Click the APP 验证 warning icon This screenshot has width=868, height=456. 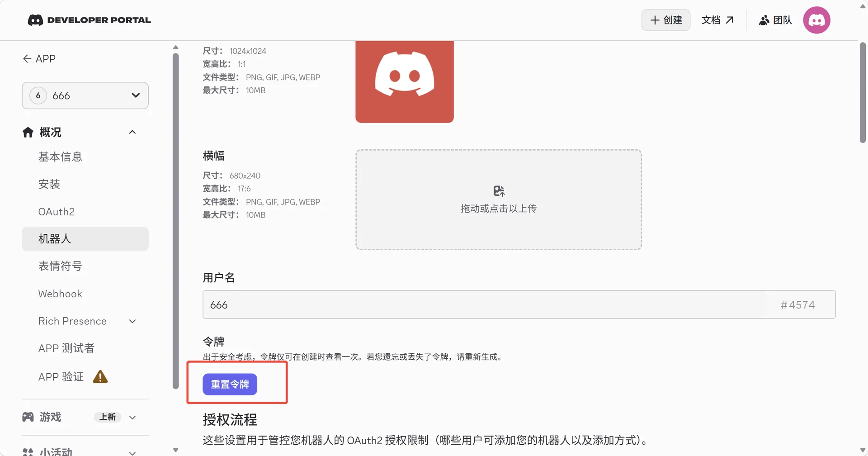pyautogui.click(x=100, y=376)
